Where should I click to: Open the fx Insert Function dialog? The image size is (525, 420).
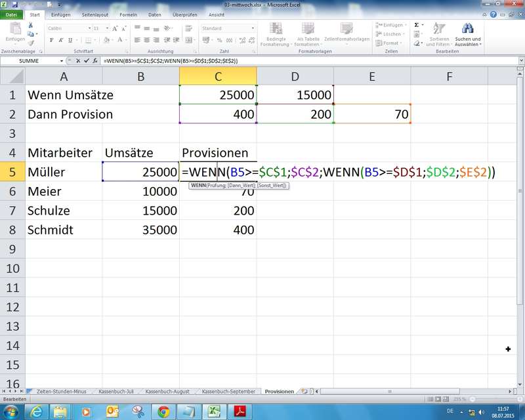(x=96, y=60)
